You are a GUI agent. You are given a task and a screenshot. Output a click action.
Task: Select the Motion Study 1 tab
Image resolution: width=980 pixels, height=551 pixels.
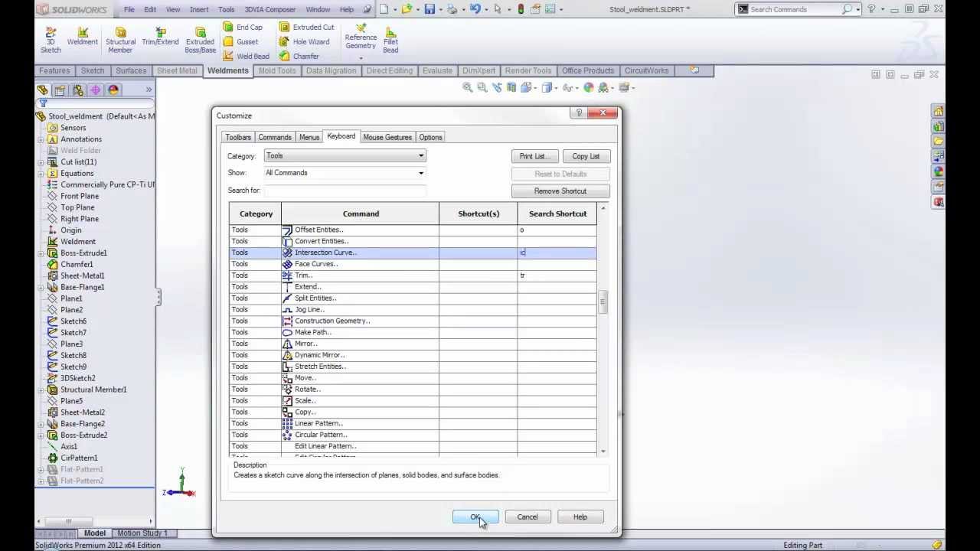pyautogui.click(x=142, y=533)
